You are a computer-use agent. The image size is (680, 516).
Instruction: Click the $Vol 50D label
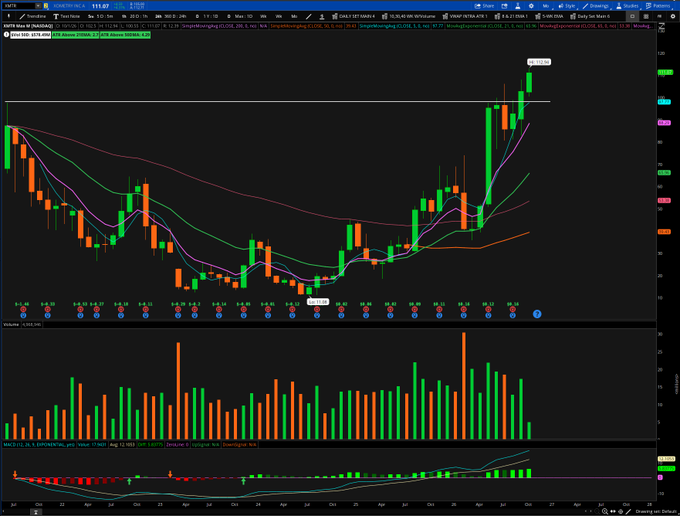click(x=30, y=35)
